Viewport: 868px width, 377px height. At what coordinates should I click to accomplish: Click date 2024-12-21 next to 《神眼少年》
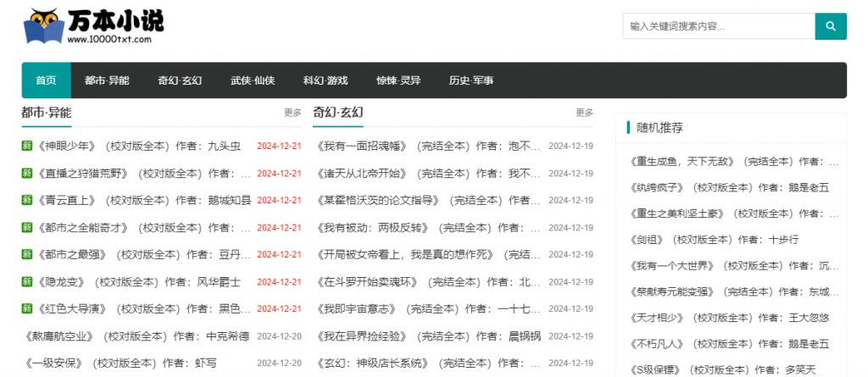279,147
